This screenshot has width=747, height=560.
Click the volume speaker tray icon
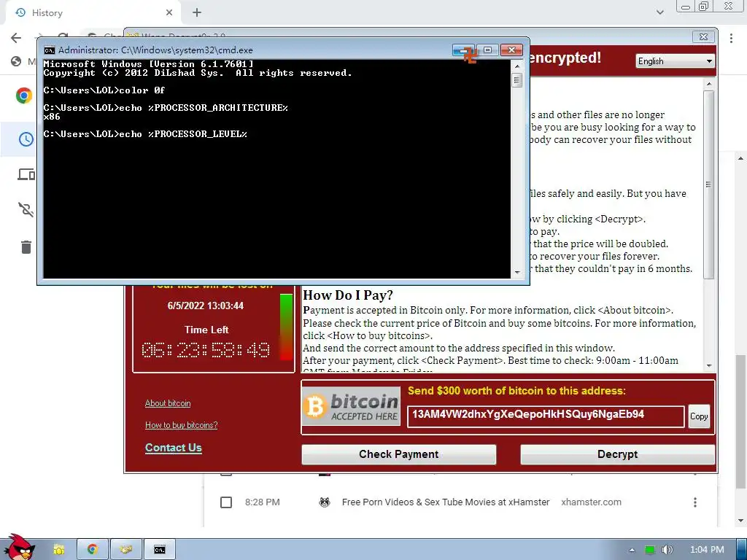667,550
